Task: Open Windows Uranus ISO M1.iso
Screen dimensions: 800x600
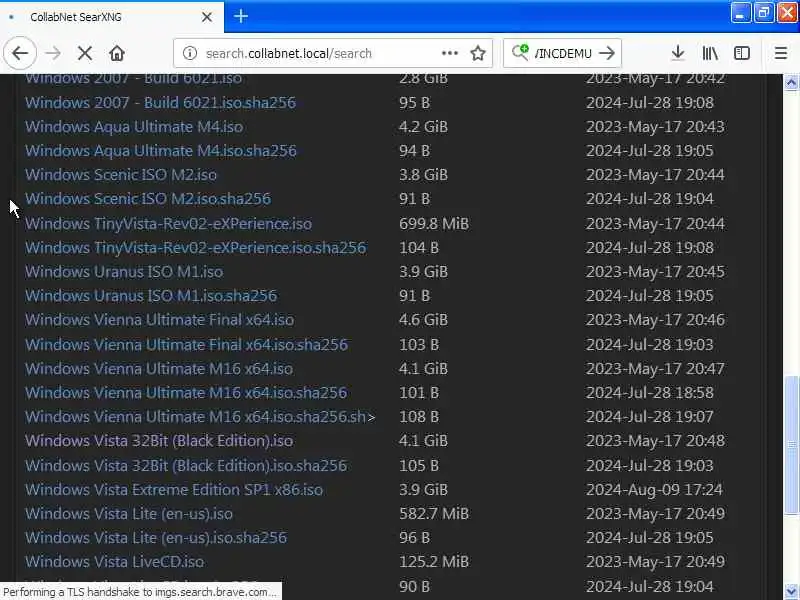Action: point(124,271)
